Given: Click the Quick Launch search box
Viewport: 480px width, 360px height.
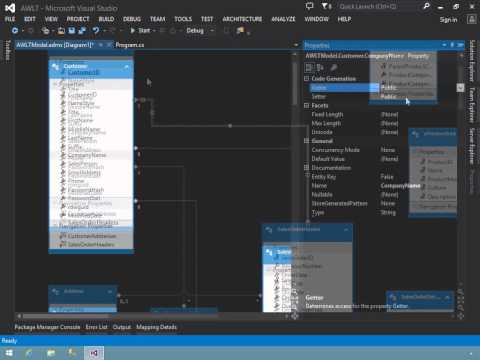Looking at the screenshot, I should point(378,6).
